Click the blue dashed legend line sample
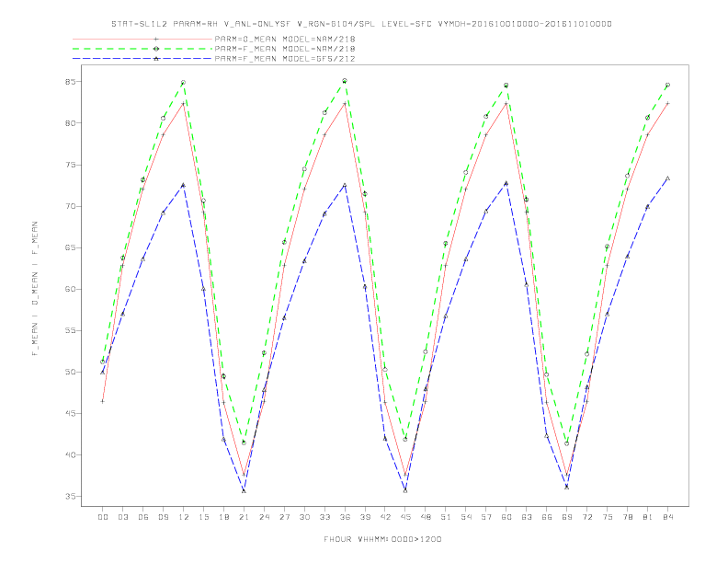The image size is (728, 563). point(142,59)
